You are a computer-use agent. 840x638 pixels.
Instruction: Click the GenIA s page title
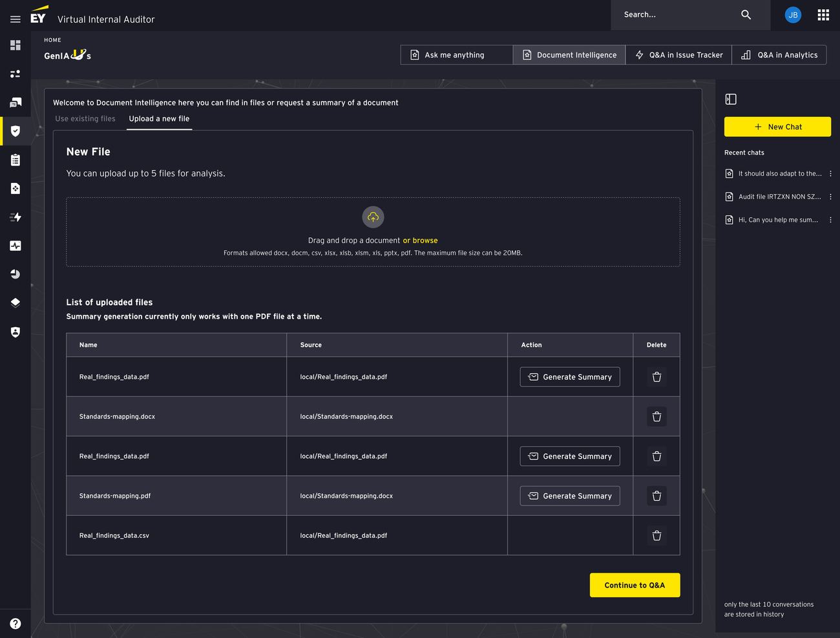click(67, 56)
